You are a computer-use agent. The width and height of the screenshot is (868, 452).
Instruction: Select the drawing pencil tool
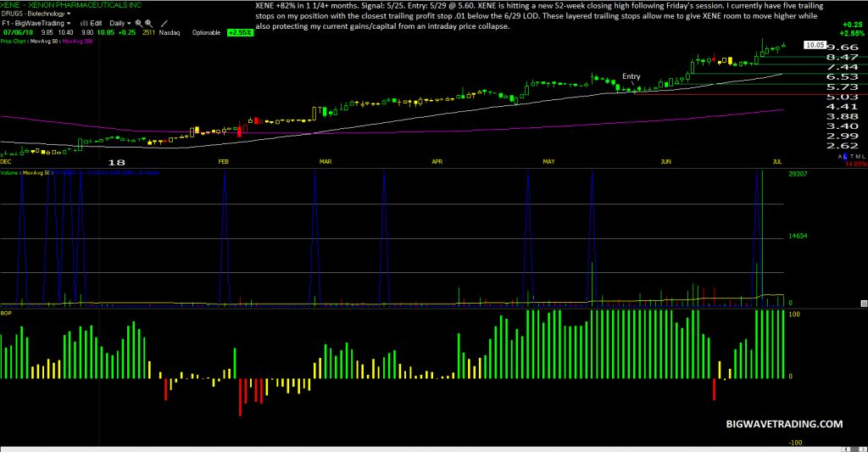click(x=164, y=23)
